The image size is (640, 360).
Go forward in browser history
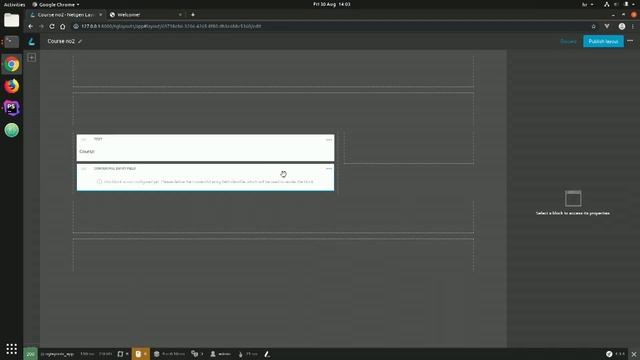point(41,26)
